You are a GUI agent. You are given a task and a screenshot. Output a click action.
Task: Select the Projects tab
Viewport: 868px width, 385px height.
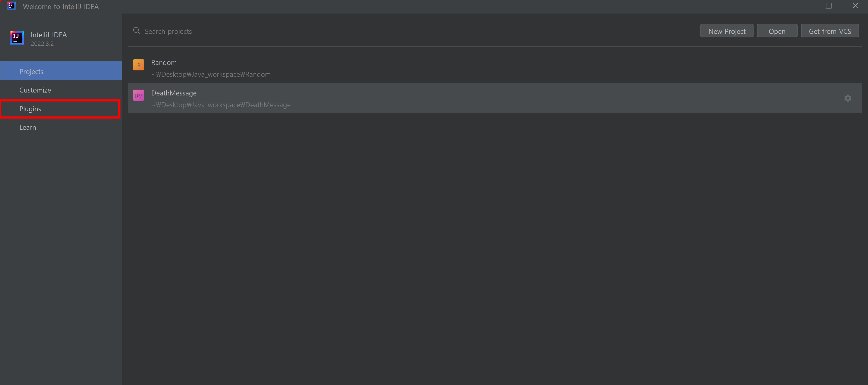[31, 71]
